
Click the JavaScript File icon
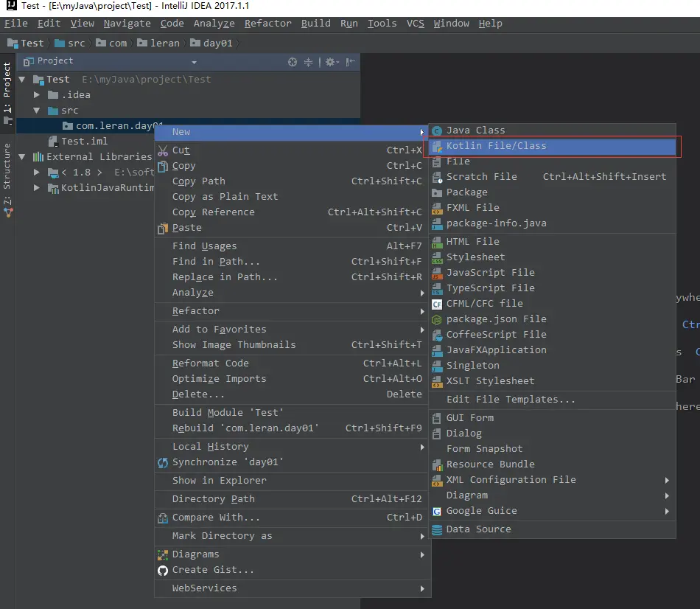pyautogui.click(x=437, y=273)
